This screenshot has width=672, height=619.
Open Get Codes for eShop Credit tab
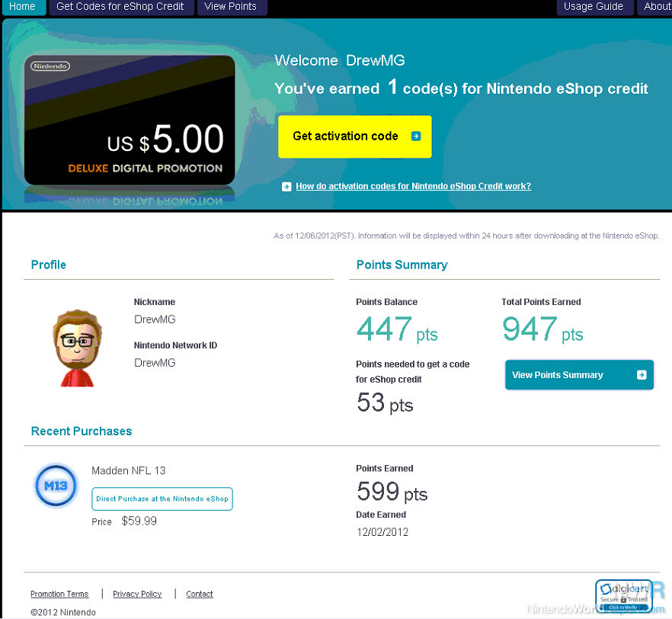coord(121,8)
